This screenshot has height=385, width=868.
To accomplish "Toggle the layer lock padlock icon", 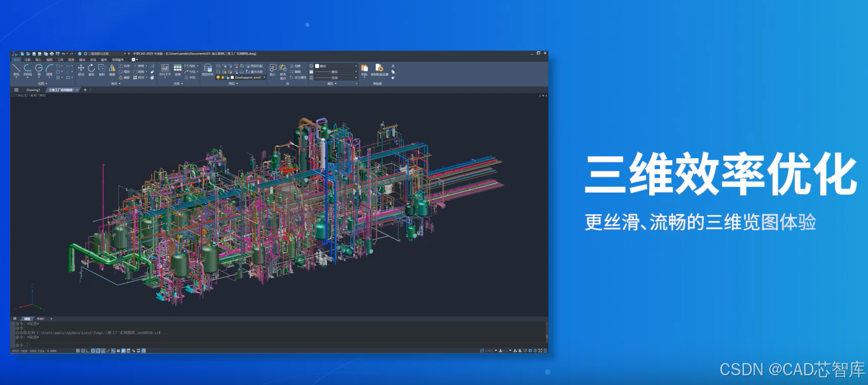I will pos(227,78).
